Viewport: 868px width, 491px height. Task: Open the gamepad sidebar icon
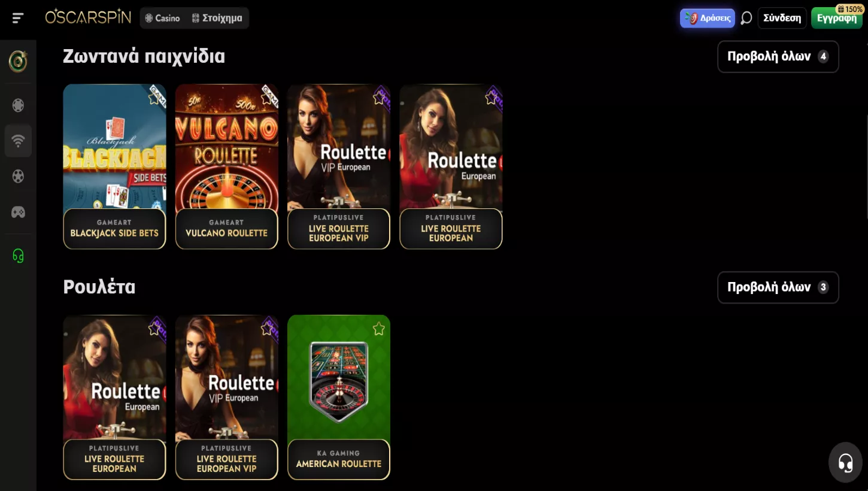point(18,212)
